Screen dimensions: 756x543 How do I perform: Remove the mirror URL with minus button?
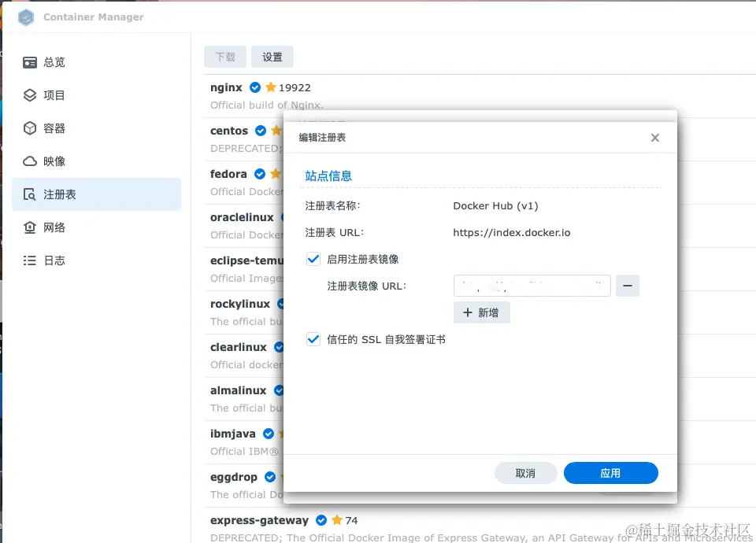click(628, 286)
